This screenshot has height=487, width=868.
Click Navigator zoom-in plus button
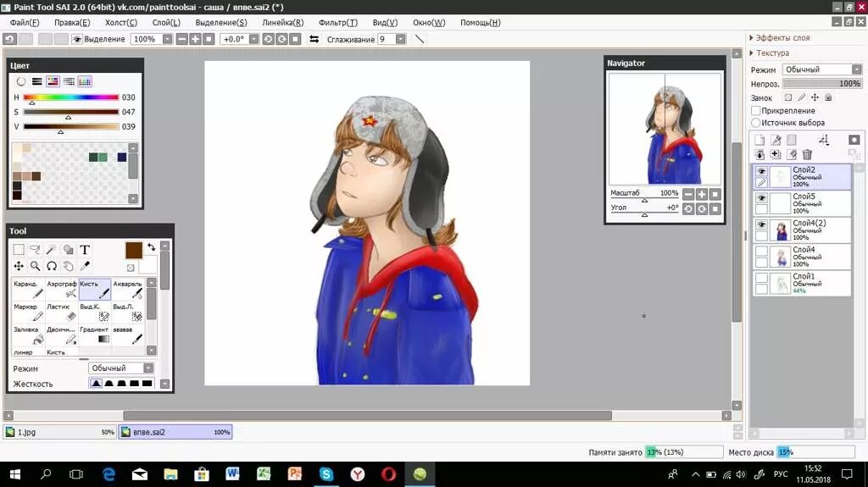tap(701, 194)
